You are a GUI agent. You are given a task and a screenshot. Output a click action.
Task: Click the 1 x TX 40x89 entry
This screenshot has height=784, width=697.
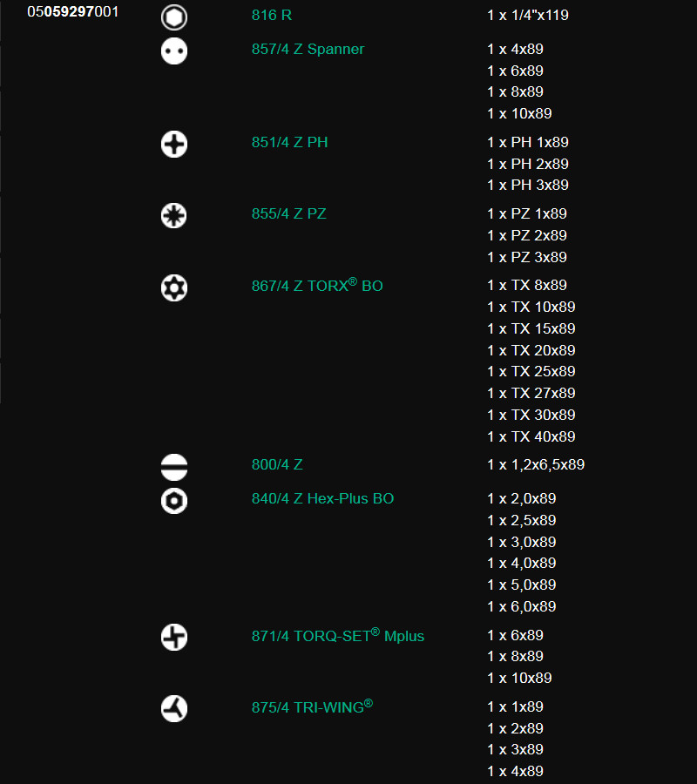pyautogui.click(x=531, y=436)
